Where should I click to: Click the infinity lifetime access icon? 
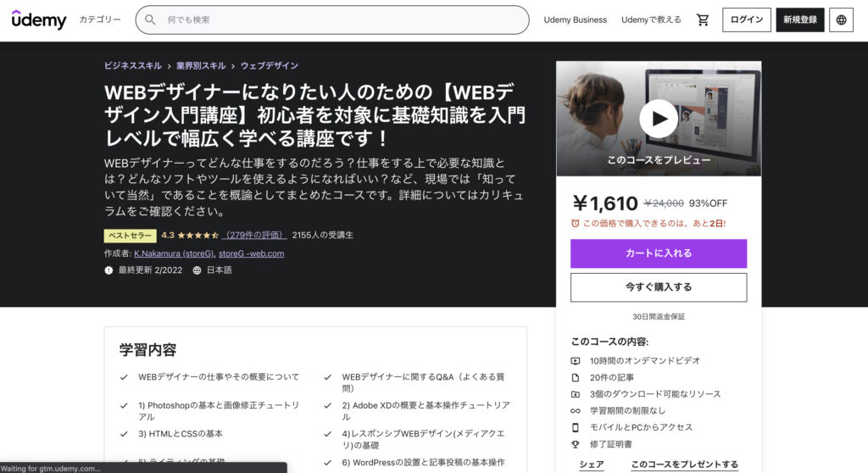(576, 411)
